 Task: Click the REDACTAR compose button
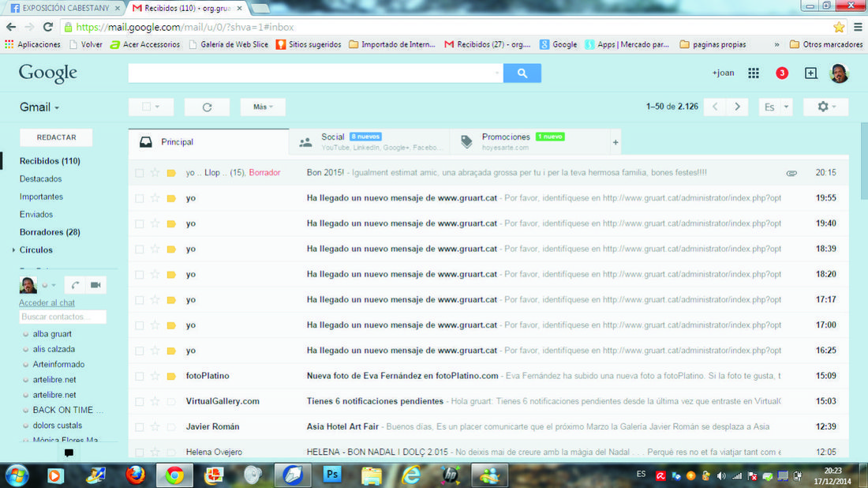pyautogui.click(x=56, y=137)
